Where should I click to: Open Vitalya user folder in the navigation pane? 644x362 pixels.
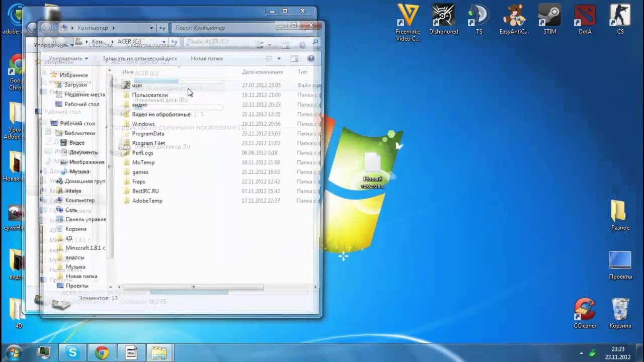coord(73,191)
